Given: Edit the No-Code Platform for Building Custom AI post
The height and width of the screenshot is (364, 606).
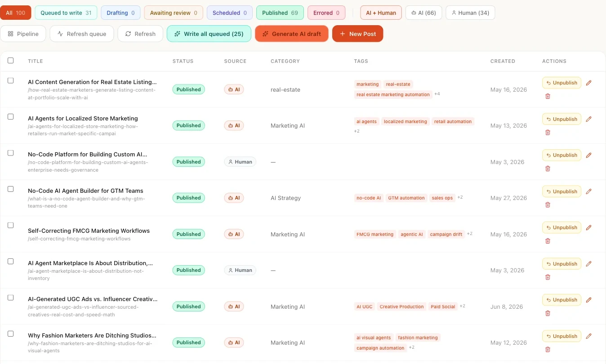Looking at the screenshot, I should (x=588, y=155).
